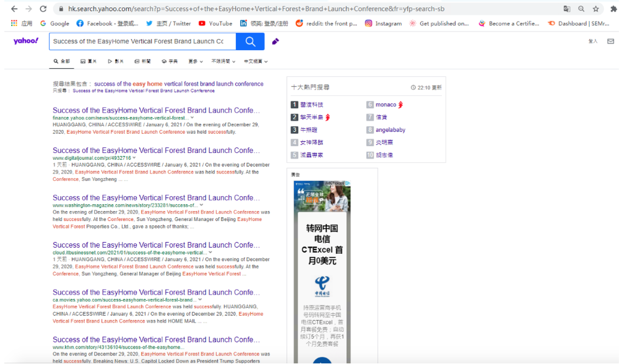Click the purple pencil icon beside search
Screen dimensions: 622x364
point(275,41)
